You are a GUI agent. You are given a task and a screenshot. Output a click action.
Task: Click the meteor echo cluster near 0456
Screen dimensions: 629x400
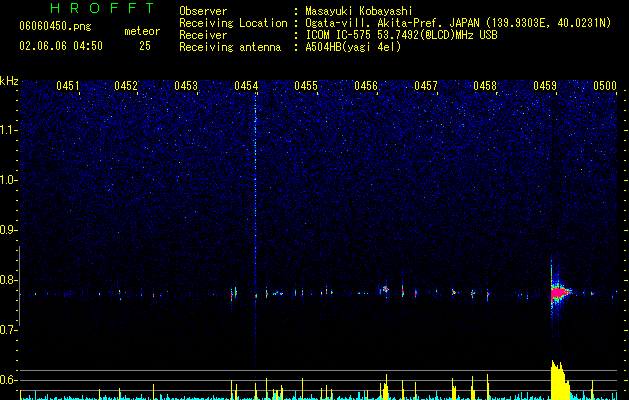(x=385, y=288)
